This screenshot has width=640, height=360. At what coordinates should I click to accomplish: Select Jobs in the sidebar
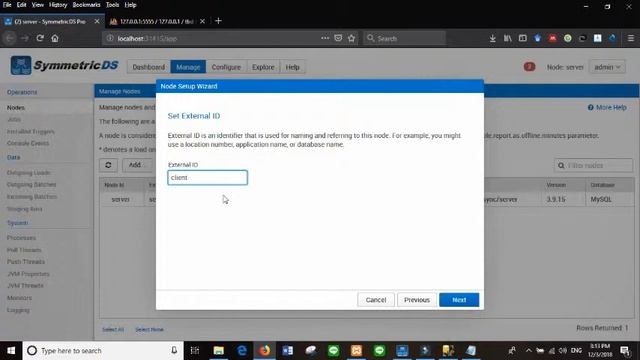click(x=14, y=120)
